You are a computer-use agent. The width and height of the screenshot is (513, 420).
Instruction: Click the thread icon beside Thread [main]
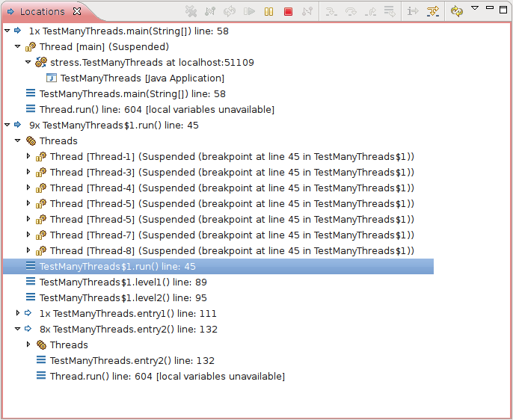[31, 47]
